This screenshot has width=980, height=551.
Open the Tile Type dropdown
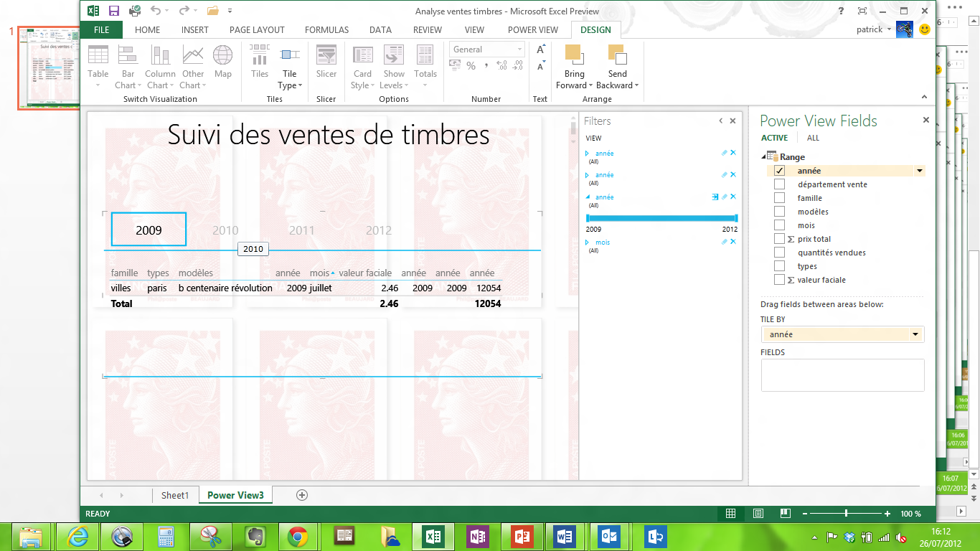click(290, 79)
